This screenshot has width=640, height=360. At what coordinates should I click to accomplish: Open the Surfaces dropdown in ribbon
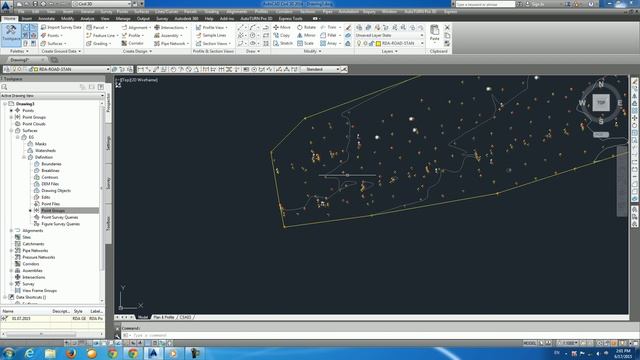click(54, 43)
